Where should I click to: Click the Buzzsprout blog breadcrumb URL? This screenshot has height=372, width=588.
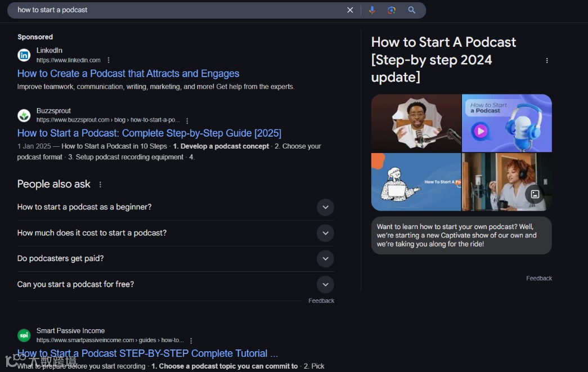coord(108,120)
